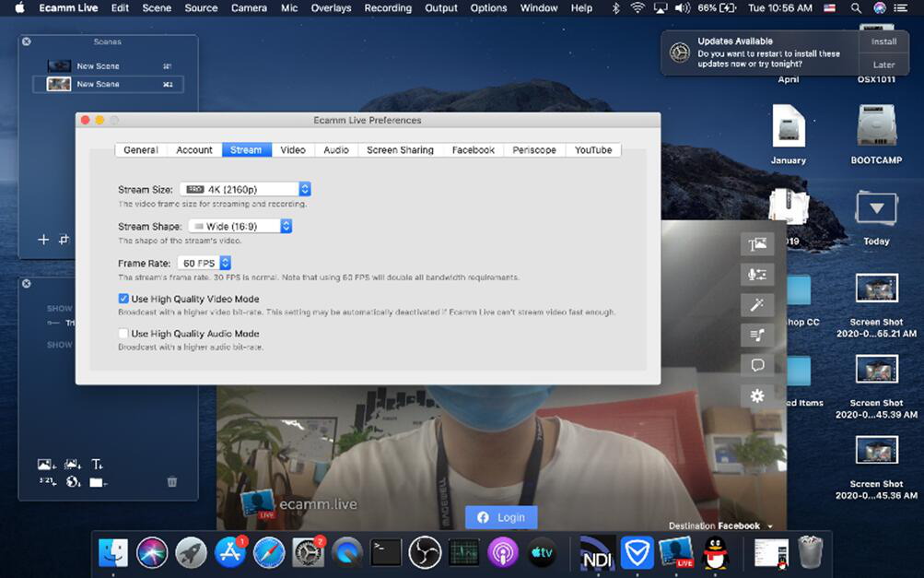
Task: Delete overlay using the trash icon
Action: [171, 481]
